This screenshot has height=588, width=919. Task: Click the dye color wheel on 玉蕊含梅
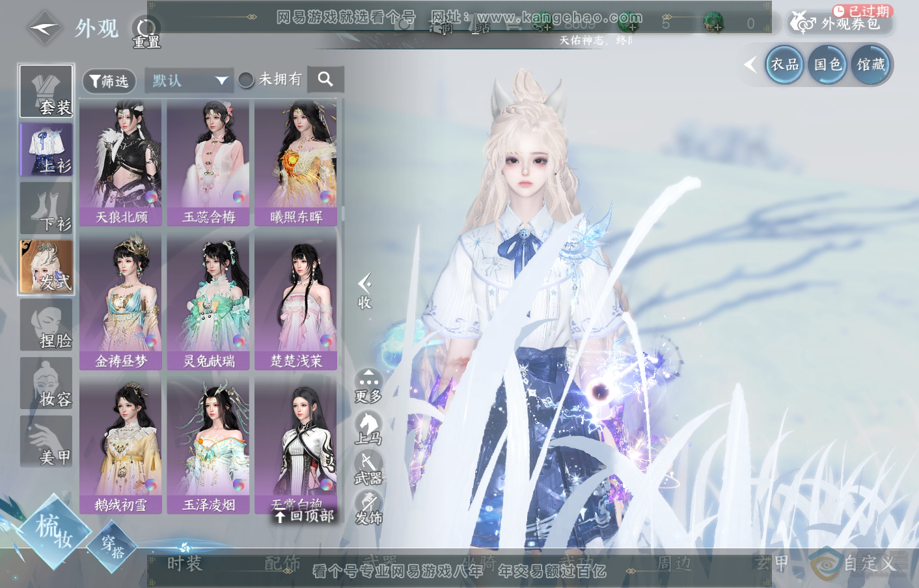(239, 197)
